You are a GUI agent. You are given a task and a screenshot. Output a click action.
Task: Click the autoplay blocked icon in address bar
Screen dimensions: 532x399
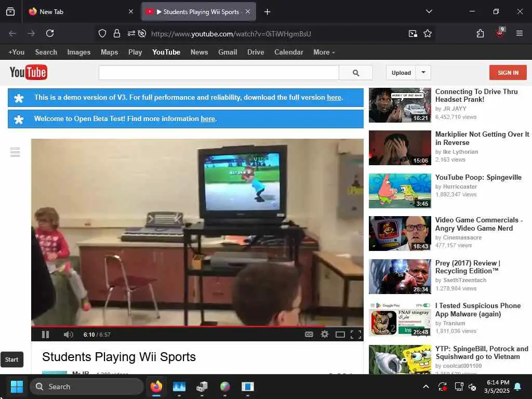click(x=142, y=33)
